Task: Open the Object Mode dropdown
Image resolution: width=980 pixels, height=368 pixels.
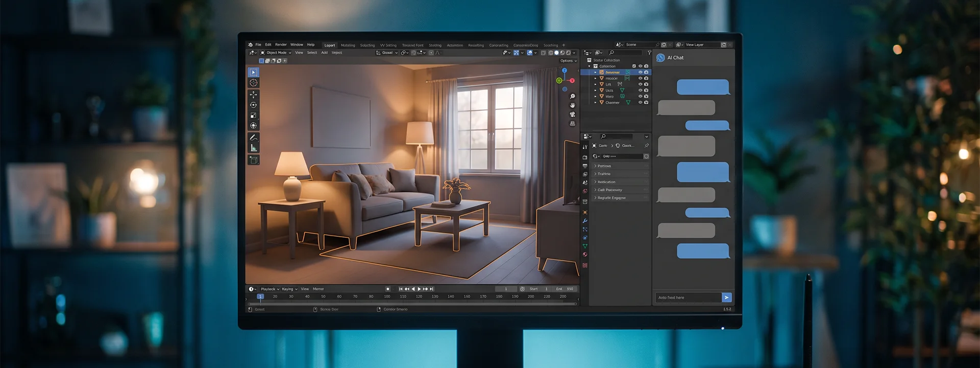Action: [276, 53]
